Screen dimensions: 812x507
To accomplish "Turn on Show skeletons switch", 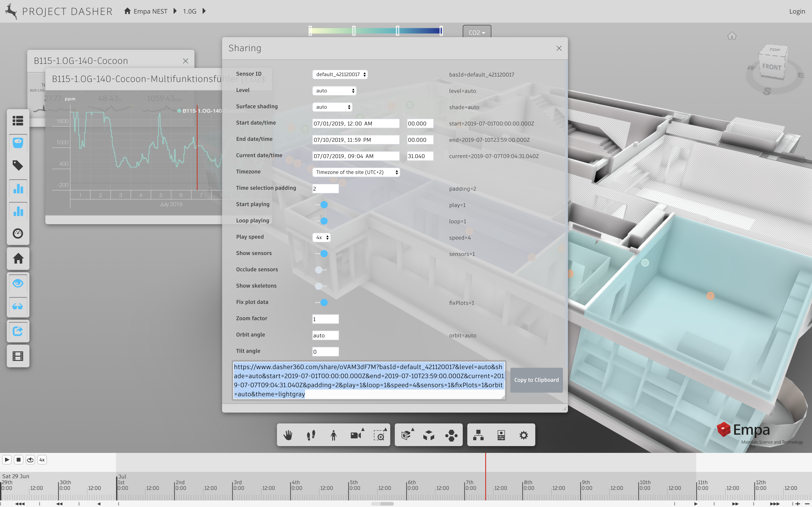I will pyautogui.click(x=320, y=286).
